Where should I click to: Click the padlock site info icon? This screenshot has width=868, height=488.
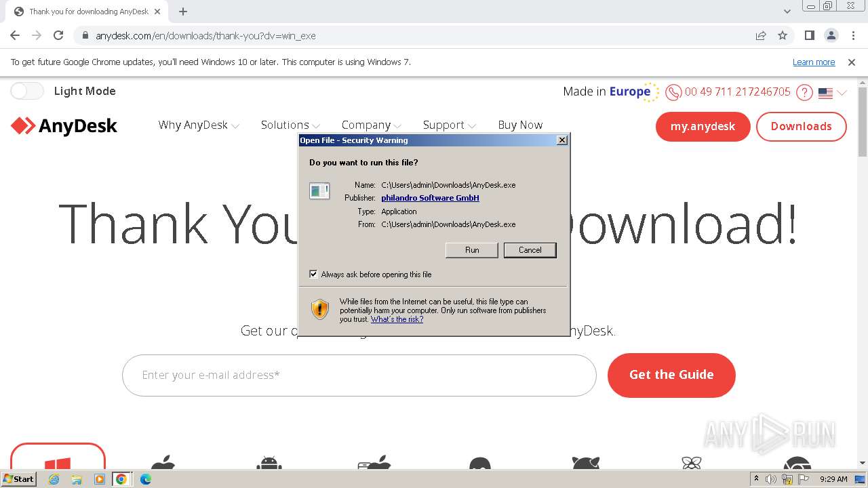click(x=85, y=36)
